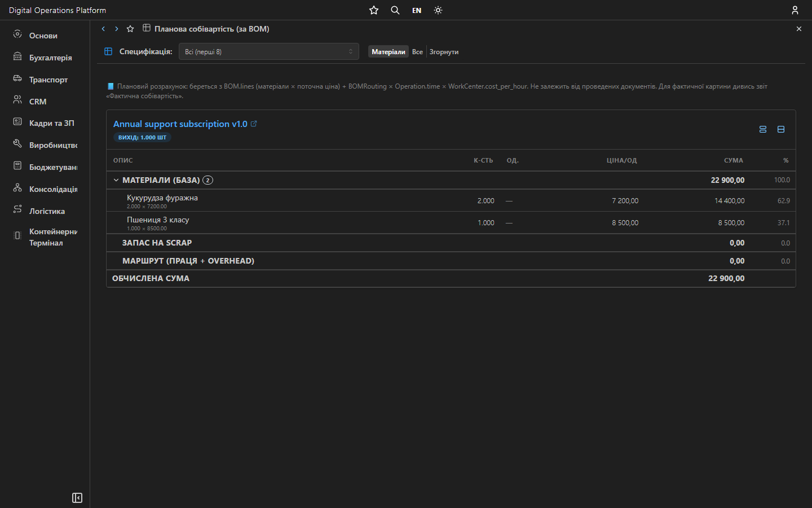Select the Матеріали view tab
The height and width of the screenshot is (508, 812).
[389, 51]
